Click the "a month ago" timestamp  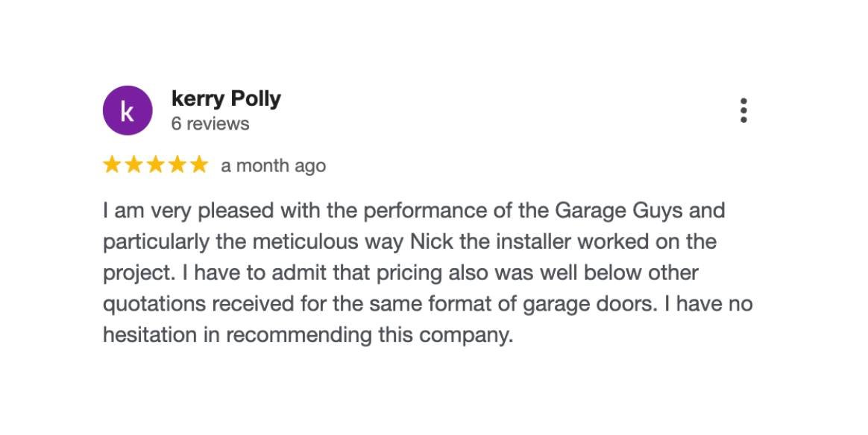pos(273,165)
